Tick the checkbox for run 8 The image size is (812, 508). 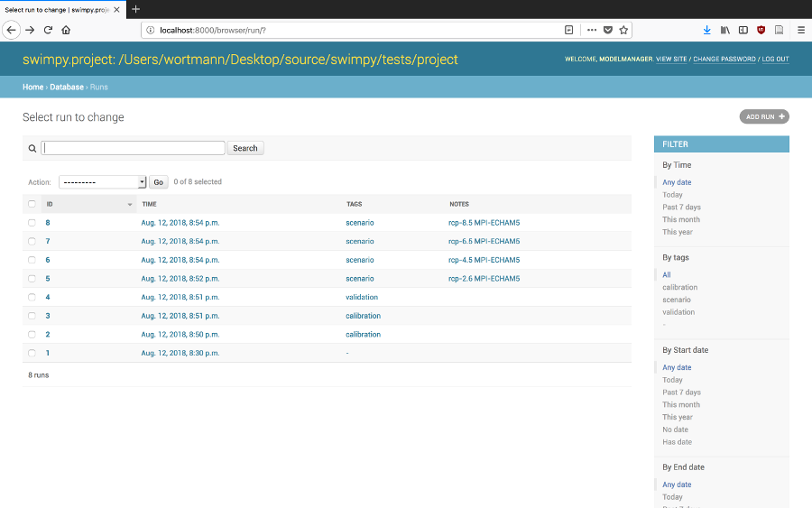pyautogui.click(x=32, y=223)
